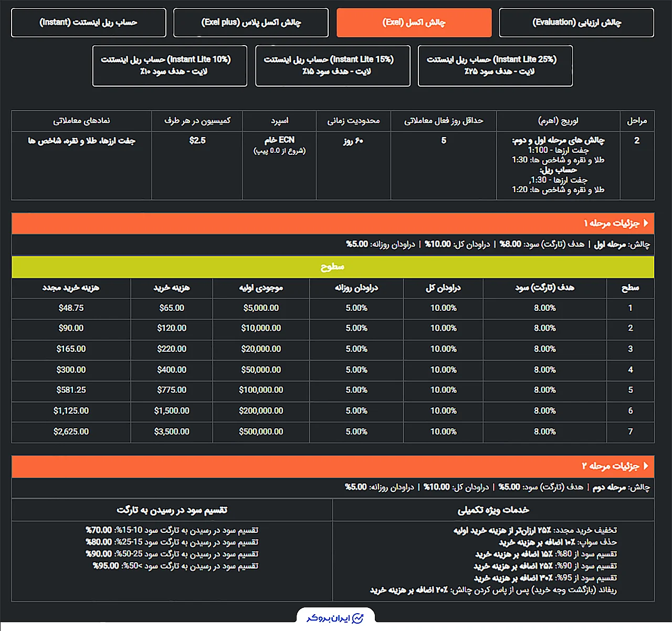Click the $2.5 commission value

pyautogui.click(x=197, y=141)
